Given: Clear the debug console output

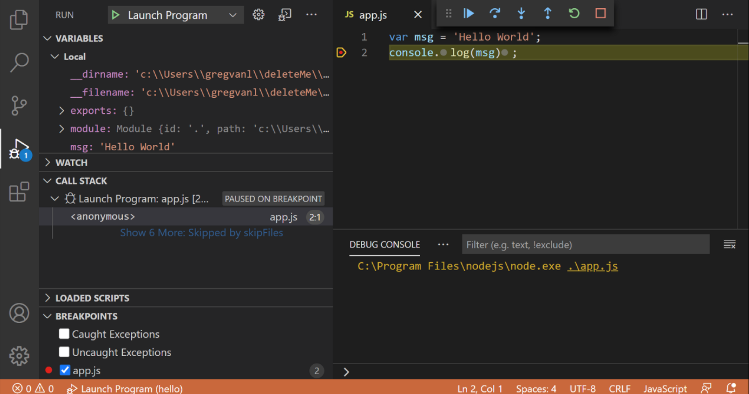Looking at the screenshot, I should 729,245.
